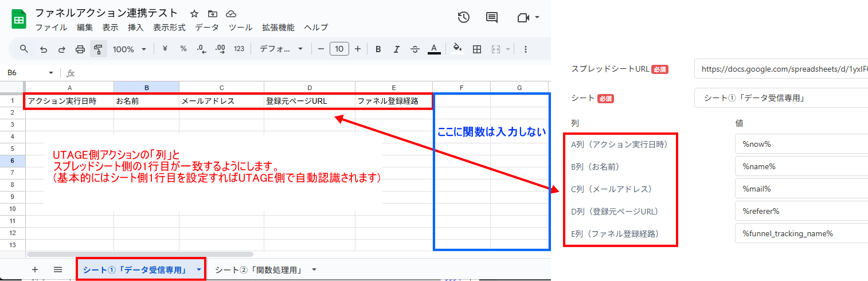Open the データ menu
868x281 pixels.
[x=206, y=28]
